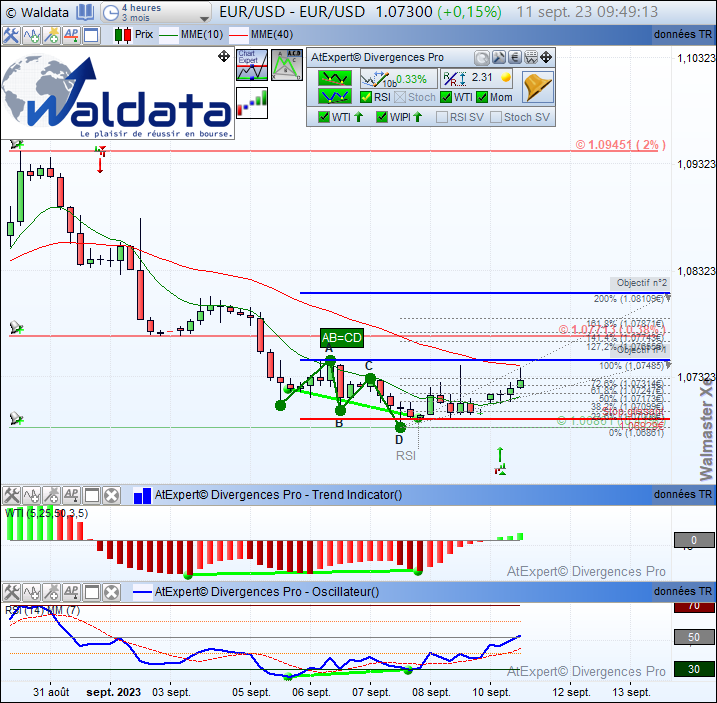
Task: Open the Waldata book icon
Action: (x=85, y=12)
